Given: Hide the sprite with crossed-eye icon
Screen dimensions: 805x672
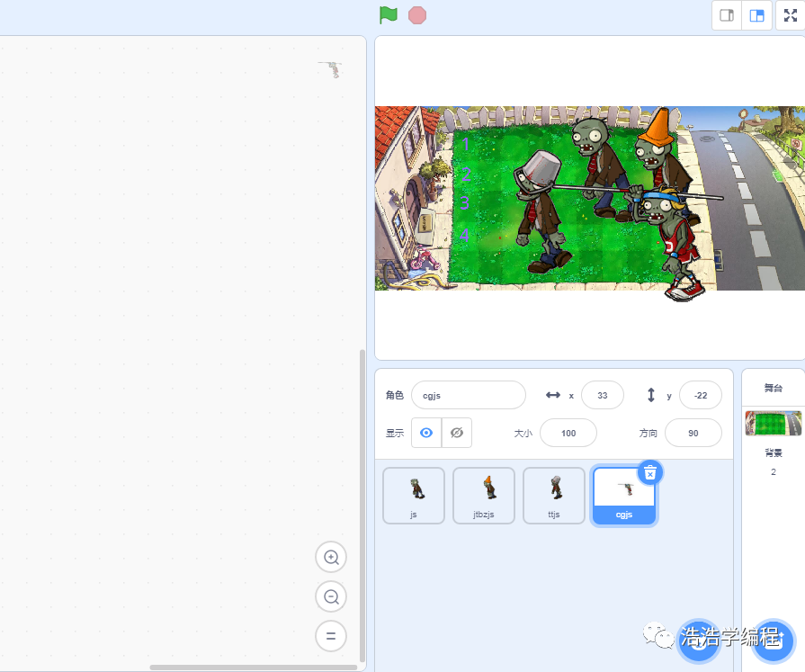Looking at the screenshot, I should 456,433.
